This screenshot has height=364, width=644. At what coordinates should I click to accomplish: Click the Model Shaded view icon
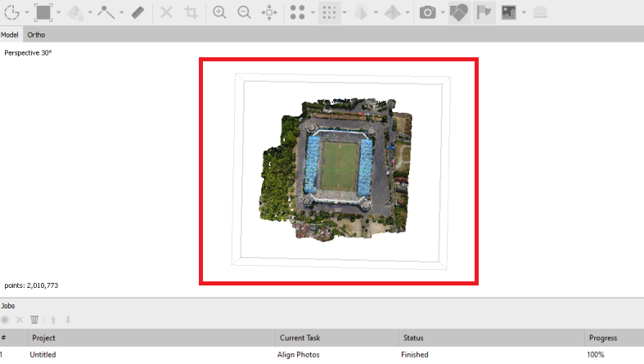pos(361,12)
